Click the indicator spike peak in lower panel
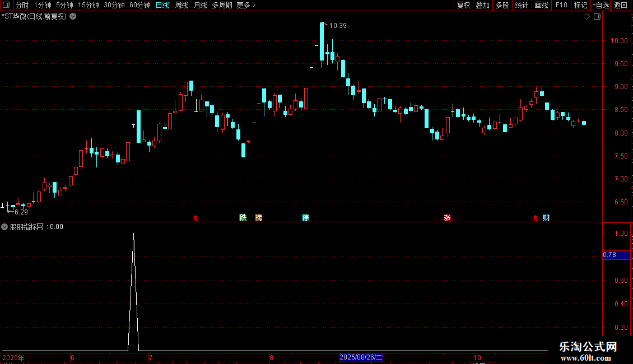Viewport: 633px width, 364px height. [x=134, y=234]
